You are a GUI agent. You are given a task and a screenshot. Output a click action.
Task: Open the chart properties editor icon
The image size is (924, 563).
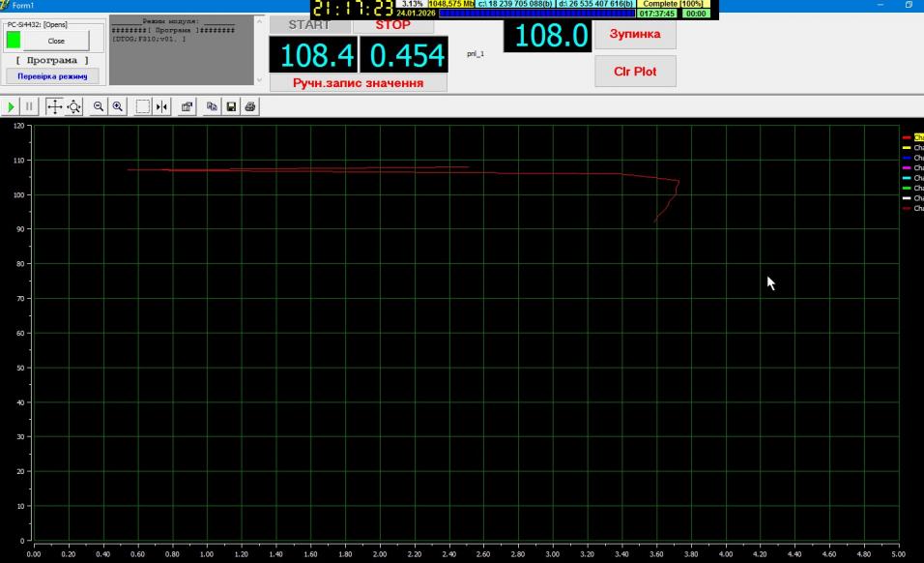(x=188, y=106)
